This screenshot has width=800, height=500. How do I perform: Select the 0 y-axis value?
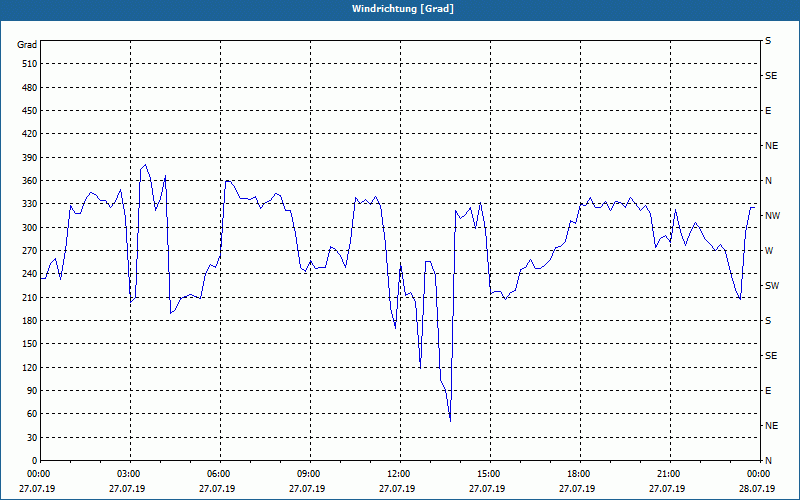tap(34, 461)
